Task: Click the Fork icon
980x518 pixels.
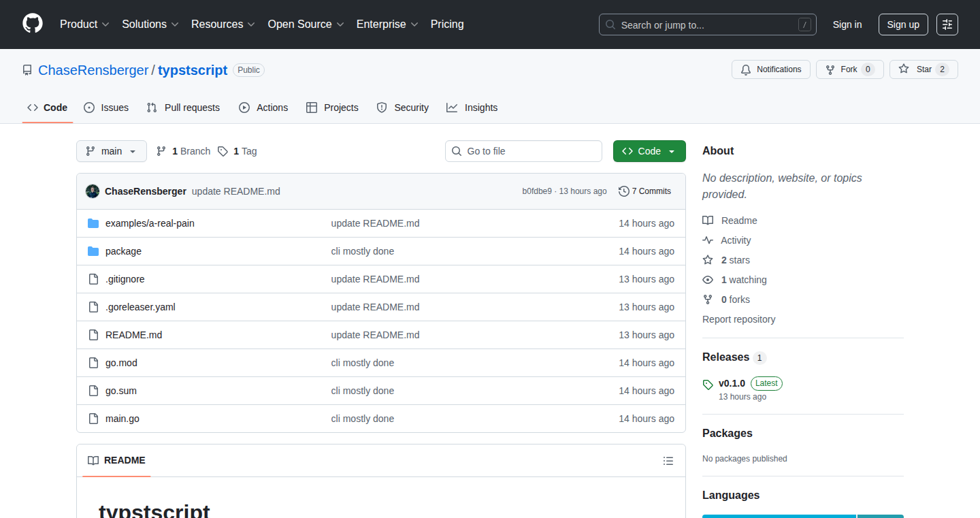Action: tap(830, 69)
